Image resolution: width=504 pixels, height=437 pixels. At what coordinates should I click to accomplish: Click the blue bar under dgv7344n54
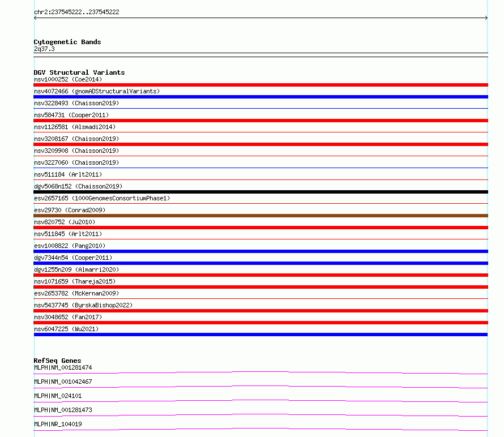[x=260, y=263]
